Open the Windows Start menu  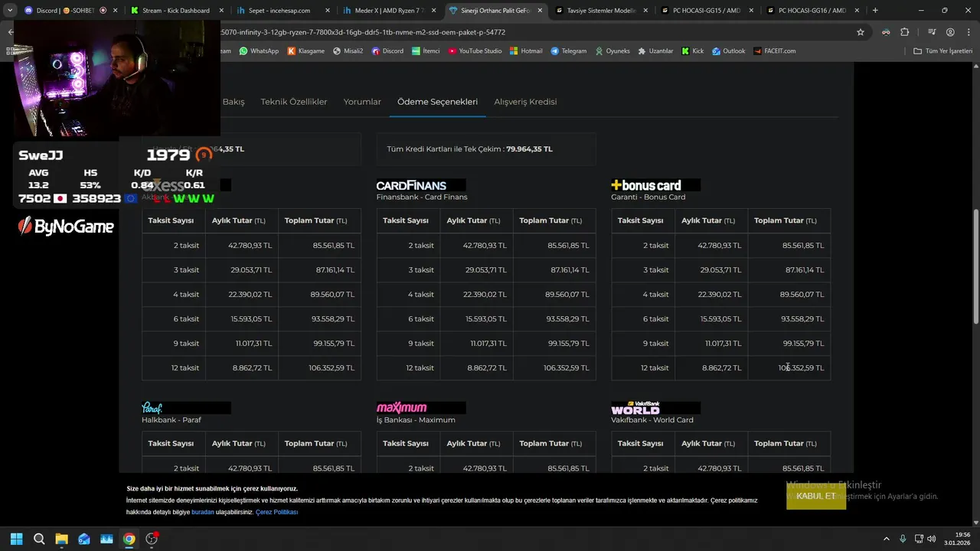(16, 539)
